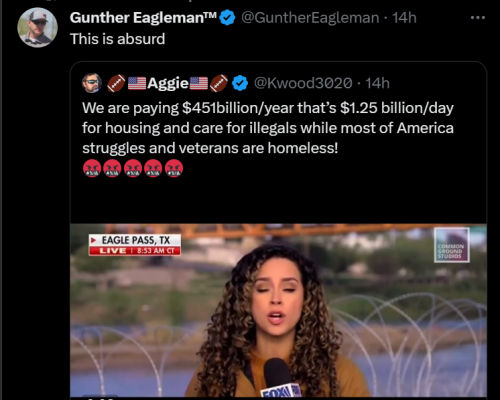Click the US flag emoji before Aggie's name
Image resolution: width=500 pixels, height=400 pixels.
point(137,83)
